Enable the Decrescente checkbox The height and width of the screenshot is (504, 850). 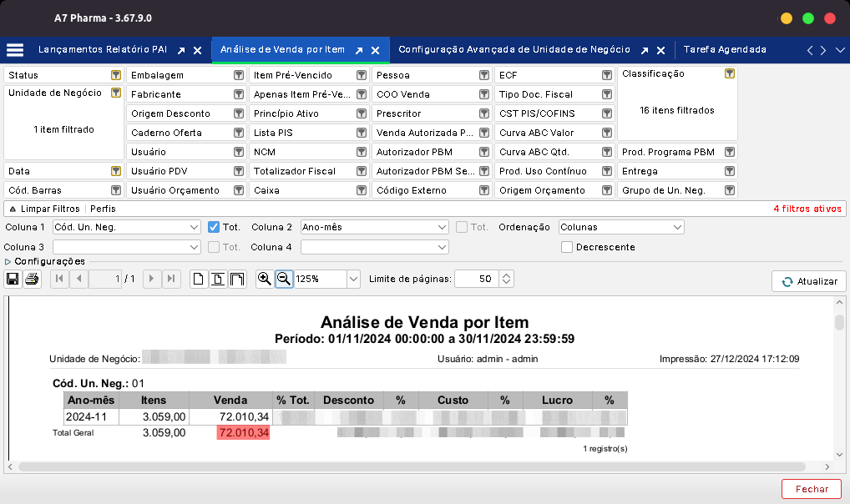pyautogui.click(x=566, y=246)
